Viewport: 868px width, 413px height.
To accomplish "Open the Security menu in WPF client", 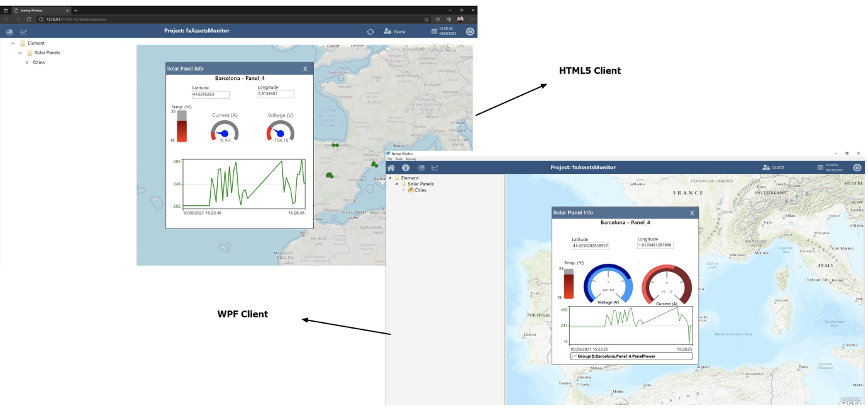I will pyautogui.click(x=411, y=159).
